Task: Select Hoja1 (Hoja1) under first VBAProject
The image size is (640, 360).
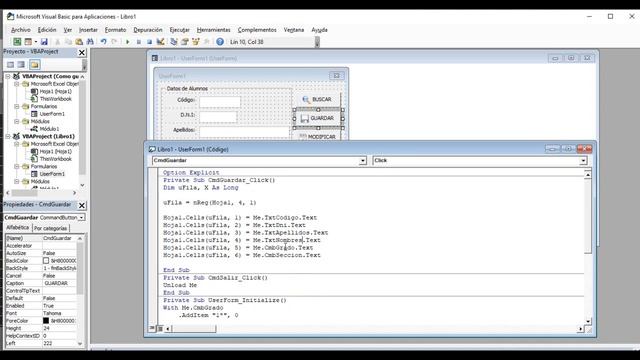Action: coord(56,91)
